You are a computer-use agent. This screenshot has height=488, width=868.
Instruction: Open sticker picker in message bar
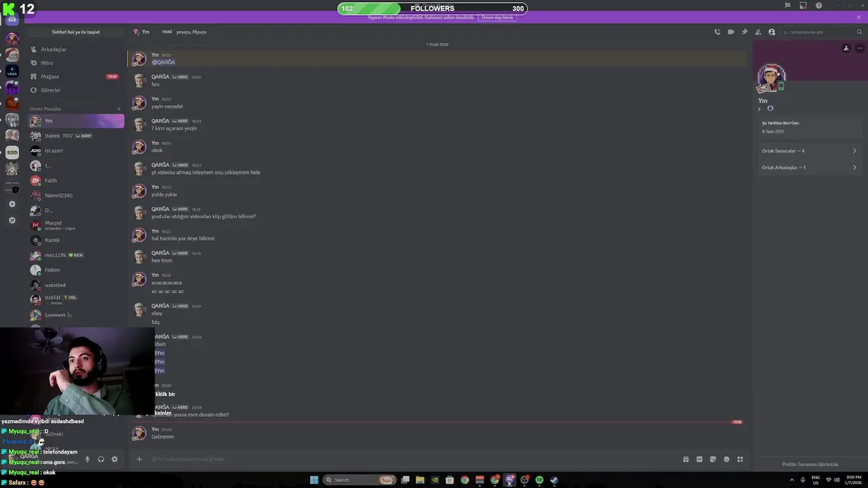tap(713, 460)
